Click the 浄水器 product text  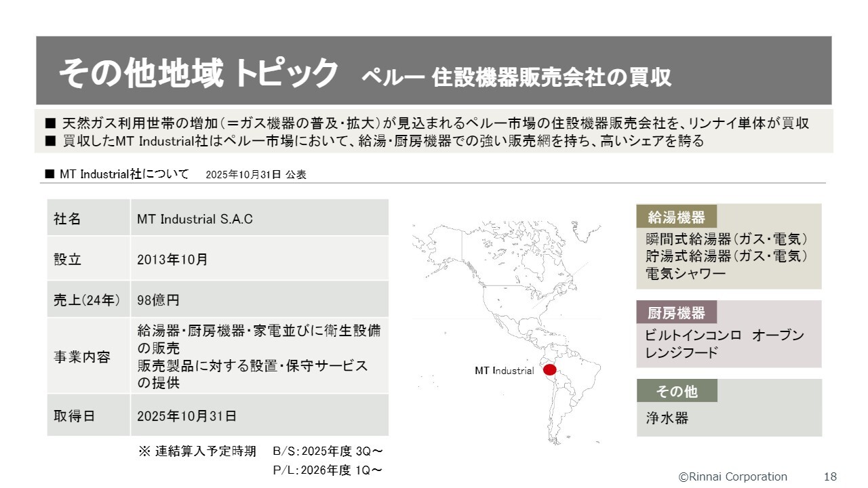(667, 418)
